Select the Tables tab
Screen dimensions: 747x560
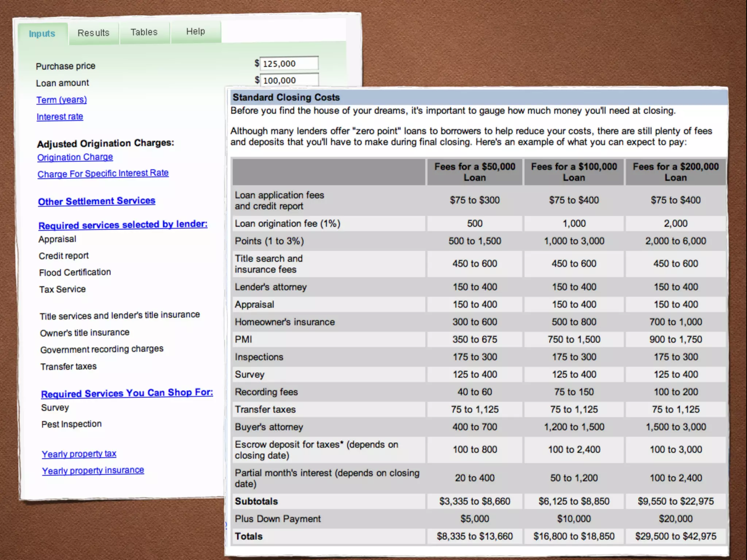[x=144, y=32]
